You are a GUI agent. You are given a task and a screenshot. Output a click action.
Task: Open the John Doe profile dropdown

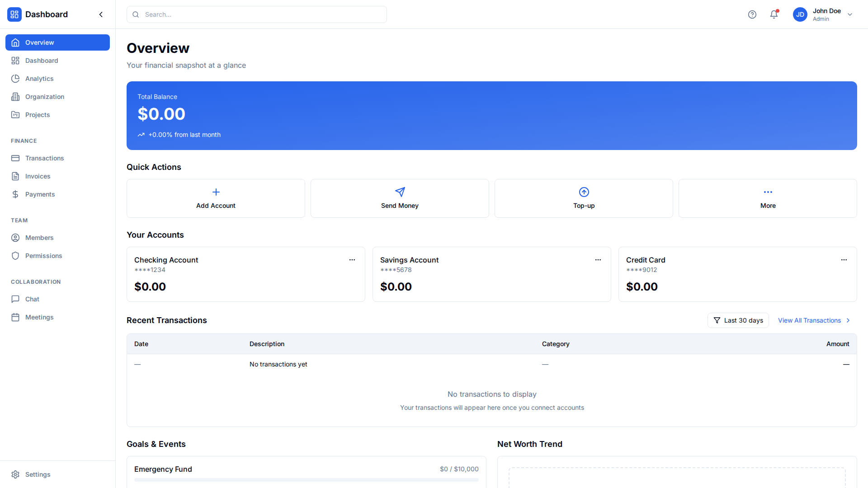click(x=823, y=14)
